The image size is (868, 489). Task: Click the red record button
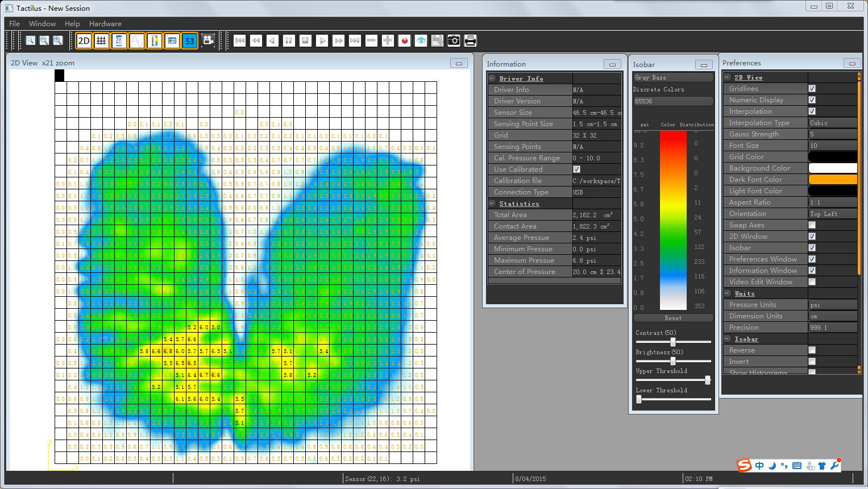click(x=404, y=41)
